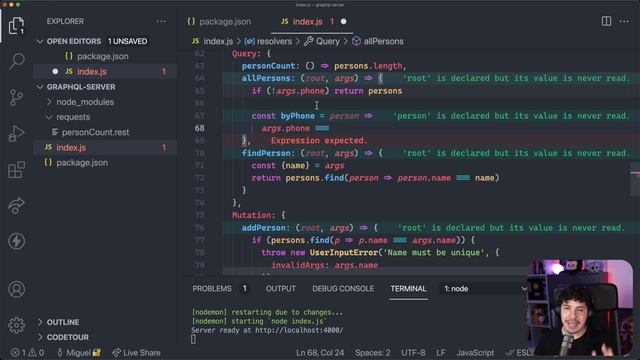
Task: Select the index.js editor tab
Action: pyautogui.click(x=307, y=22)
